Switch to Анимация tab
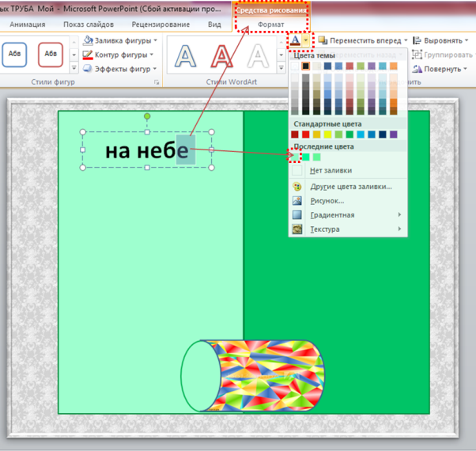Image resolution: width=476 pixels, height=451 pixels. (28, 25)
